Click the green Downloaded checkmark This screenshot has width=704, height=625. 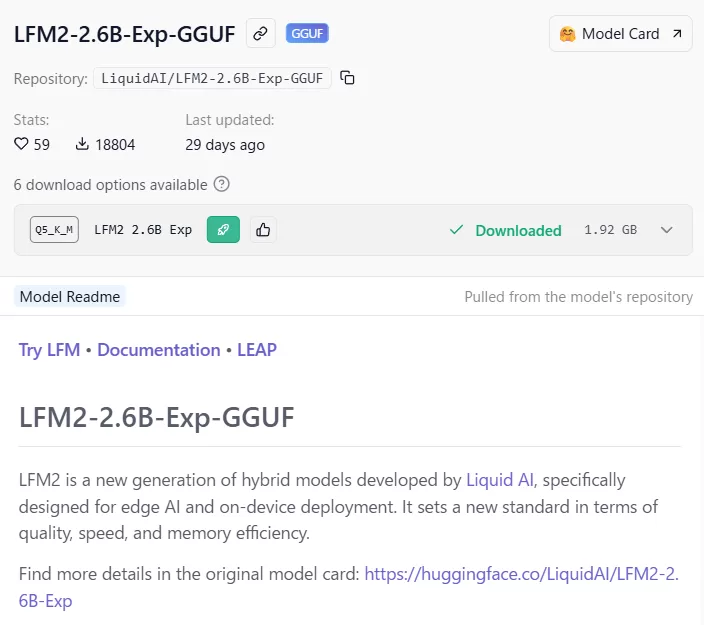[456, 230]
